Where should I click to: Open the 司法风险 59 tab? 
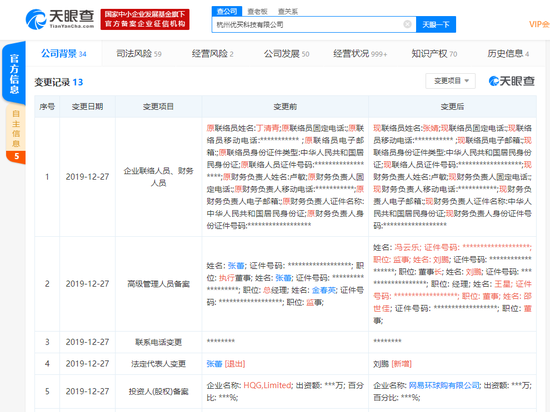(x=139, y=54)
